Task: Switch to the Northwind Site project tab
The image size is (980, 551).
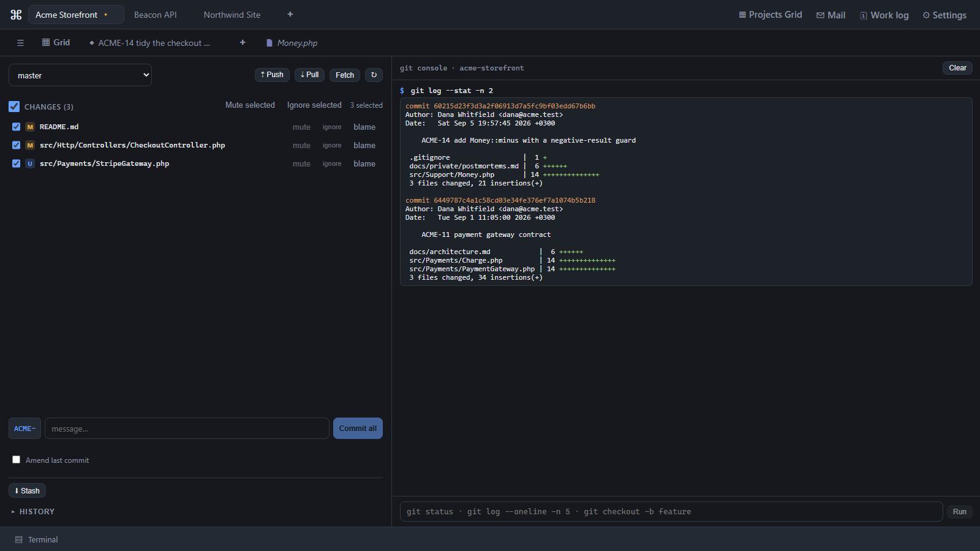Action: (x=232, y=15)
